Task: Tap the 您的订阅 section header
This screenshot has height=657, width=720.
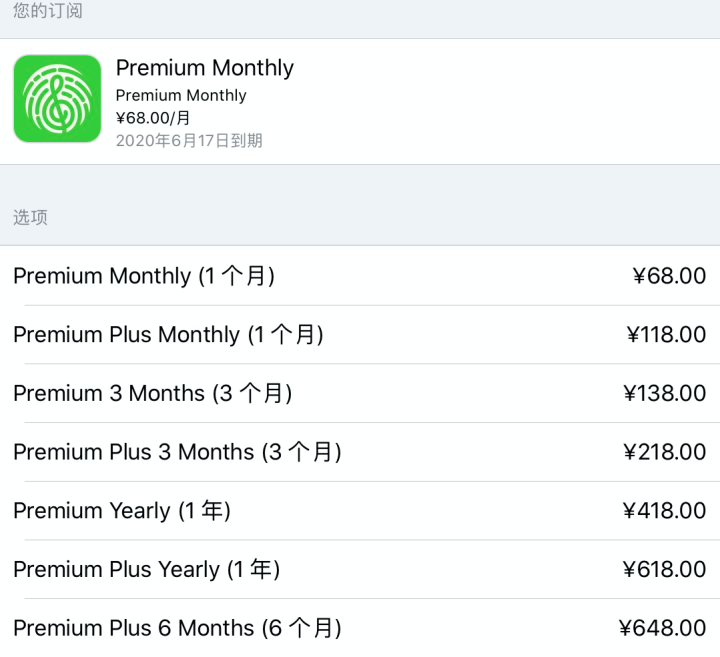Action: click(48, 12)
